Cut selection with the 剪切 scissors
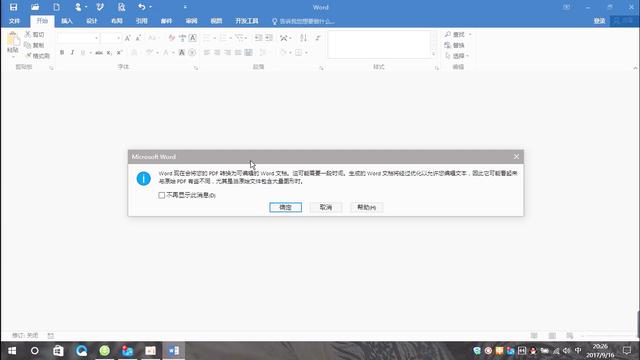 [35, 35]
